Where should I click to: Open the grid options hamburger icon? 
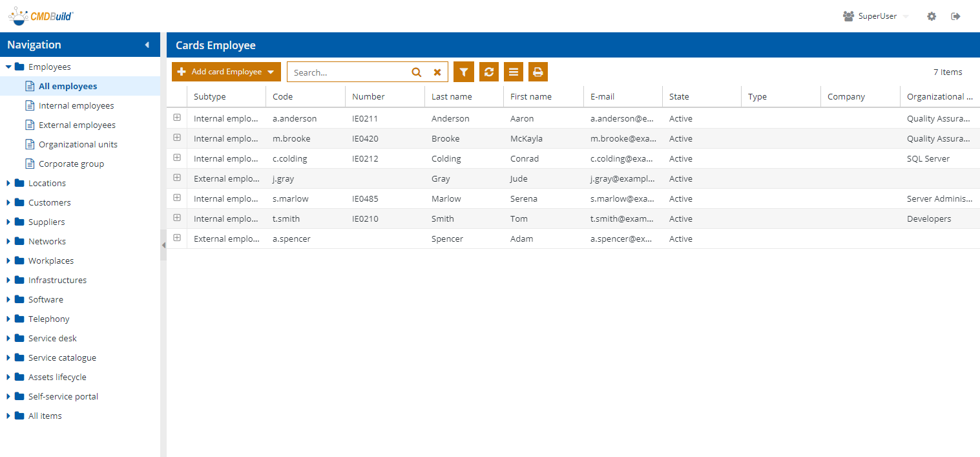pos(513,72)
